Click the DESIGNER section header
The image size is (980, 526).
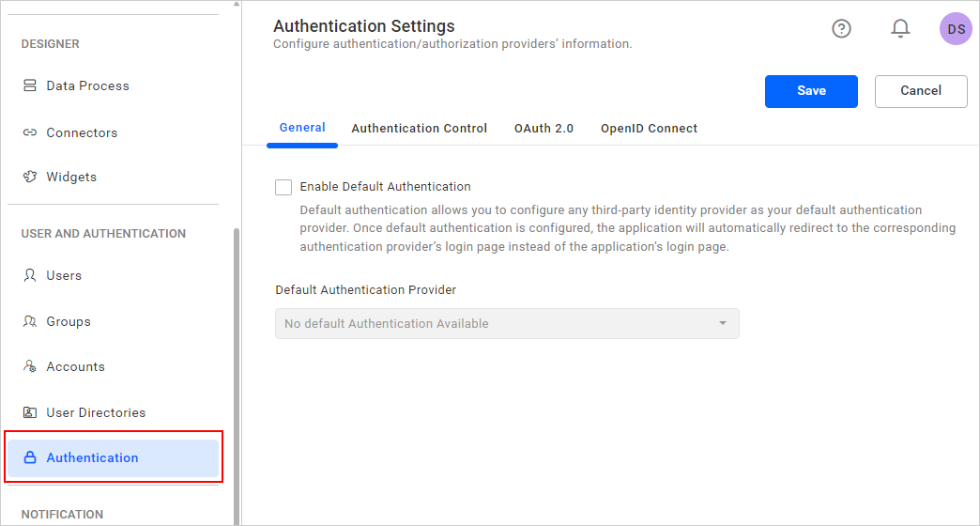(x=50, y=44)
